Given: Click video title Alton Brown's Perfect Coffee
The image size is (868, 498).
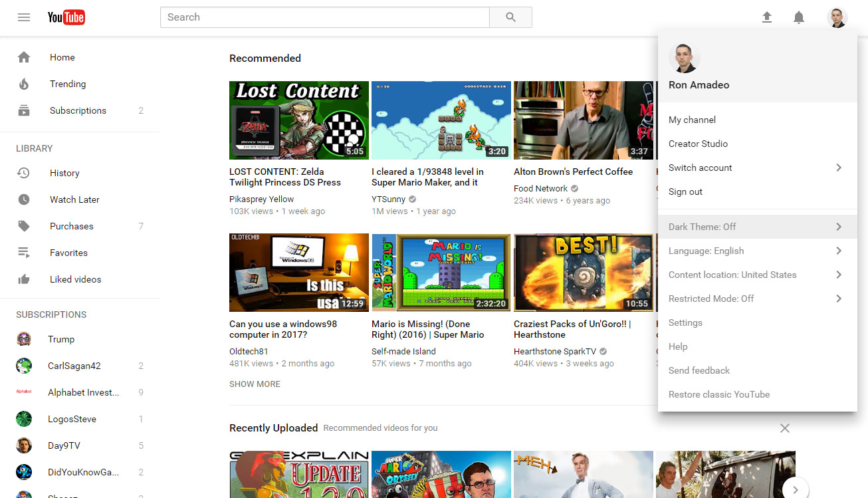Looking at the screenshot, I should point(573,172).
